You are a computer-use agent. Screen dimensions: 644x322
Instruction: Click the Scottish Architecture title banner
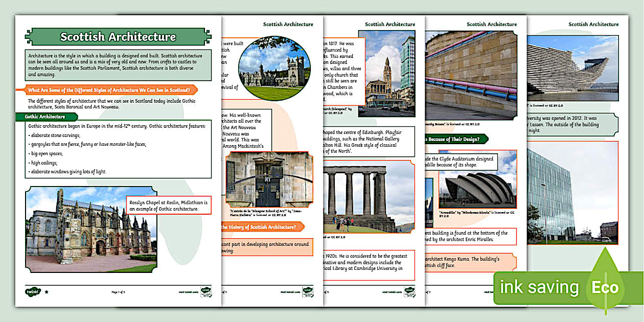118,37
